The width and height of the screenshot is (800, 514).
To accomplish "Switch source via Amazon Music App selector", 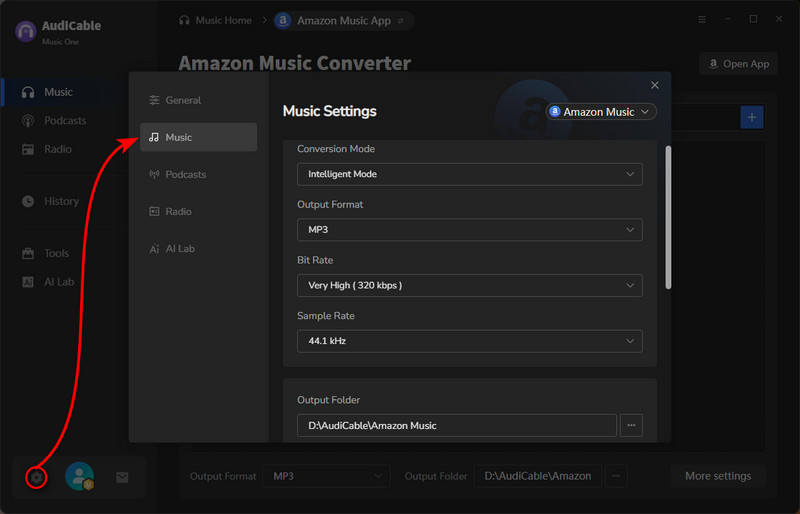I will pyautogui.click(x=343, y=21).
